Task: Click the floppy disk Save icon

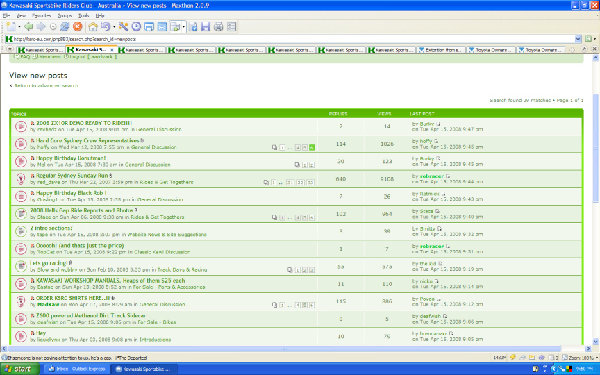Action: tap(205, 26)
